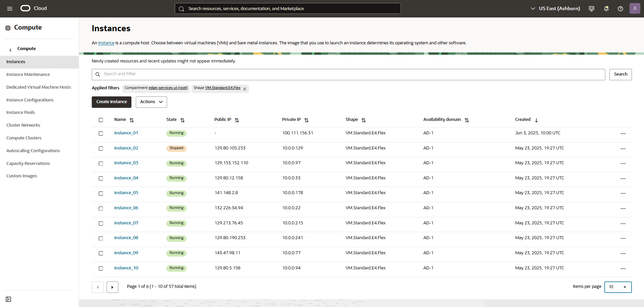
Task: Tick the checkbox next to instance_05
Action: point(101,193)
